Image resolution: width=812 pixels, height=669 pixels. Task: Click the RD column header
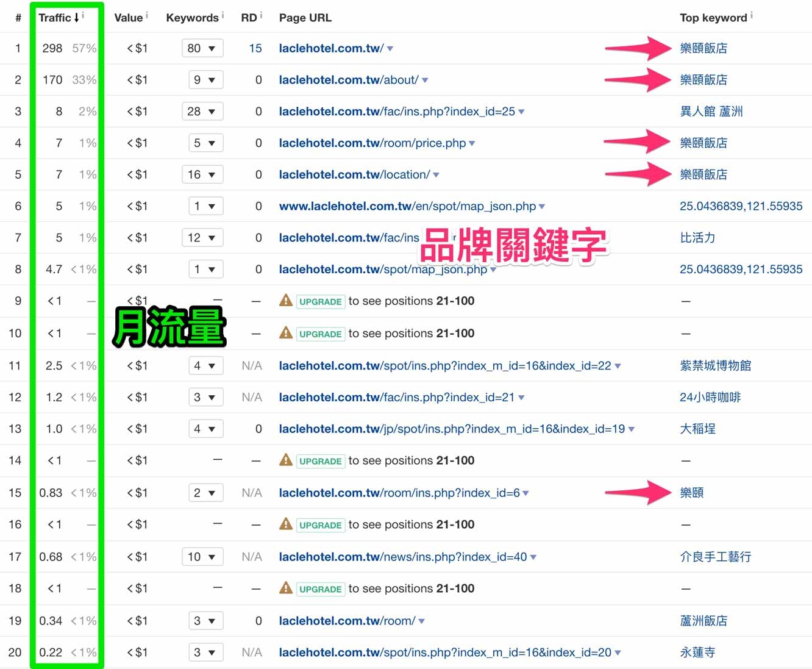249,18
